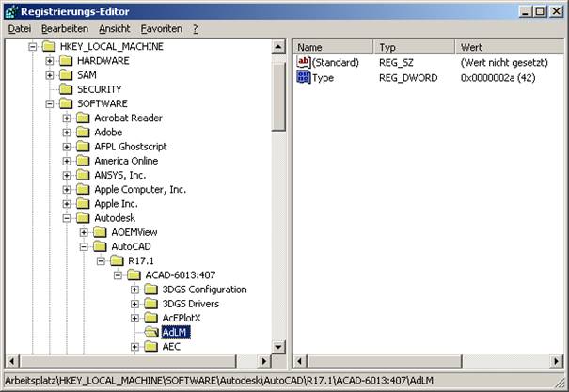Click the America Online folder icon

click(83, 161)
